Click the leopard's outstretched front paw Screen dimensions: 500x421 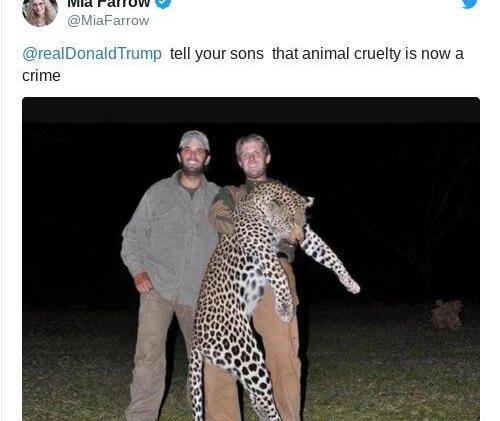click(x=350, y=284)
